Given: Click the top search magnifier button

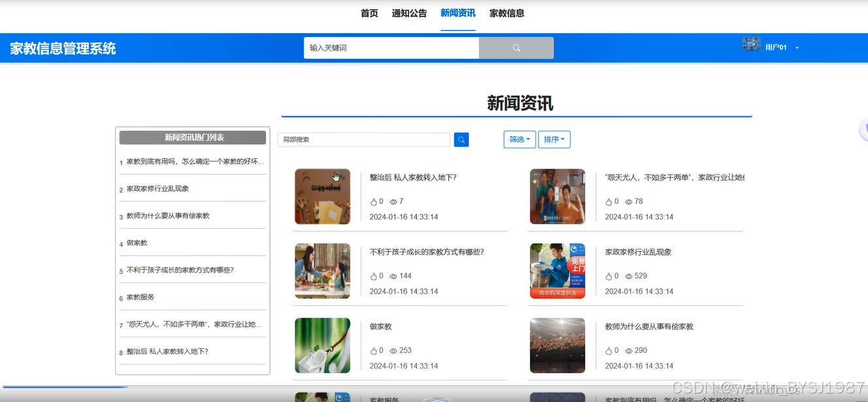Looking at the screenshot, I should tap(516, 48).
